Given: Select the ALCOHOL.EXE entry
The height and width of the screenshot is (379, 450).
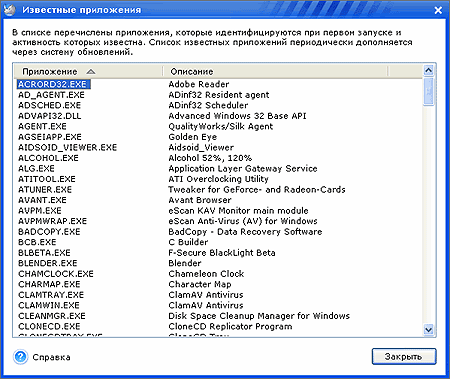Looking at the screenshot, I should 48,158.
